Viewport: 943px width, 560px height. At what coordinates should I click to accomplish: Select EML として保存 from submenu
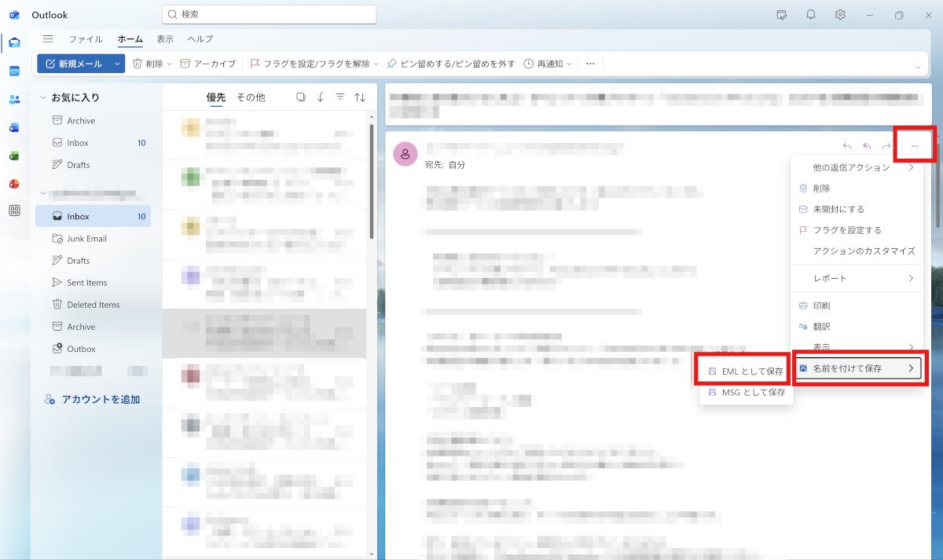pos(746,371)
